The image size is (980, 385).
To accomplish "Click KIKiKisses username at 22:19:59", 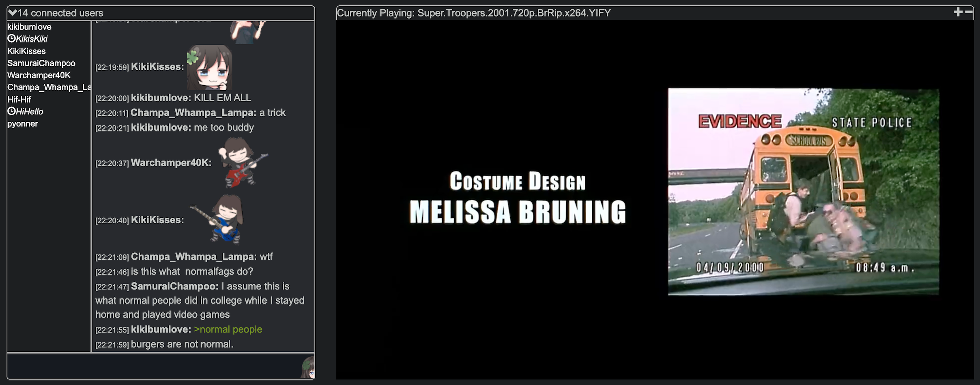I will (157, 67).
